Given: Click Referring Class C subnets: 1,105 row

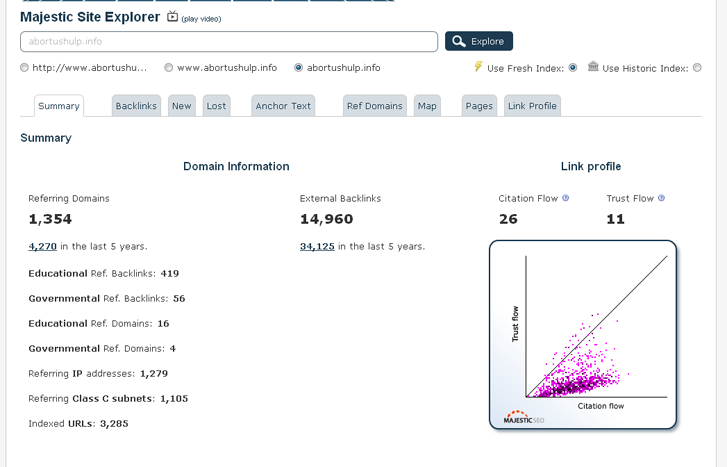Looking at the screenshot, I should point(108,398).
